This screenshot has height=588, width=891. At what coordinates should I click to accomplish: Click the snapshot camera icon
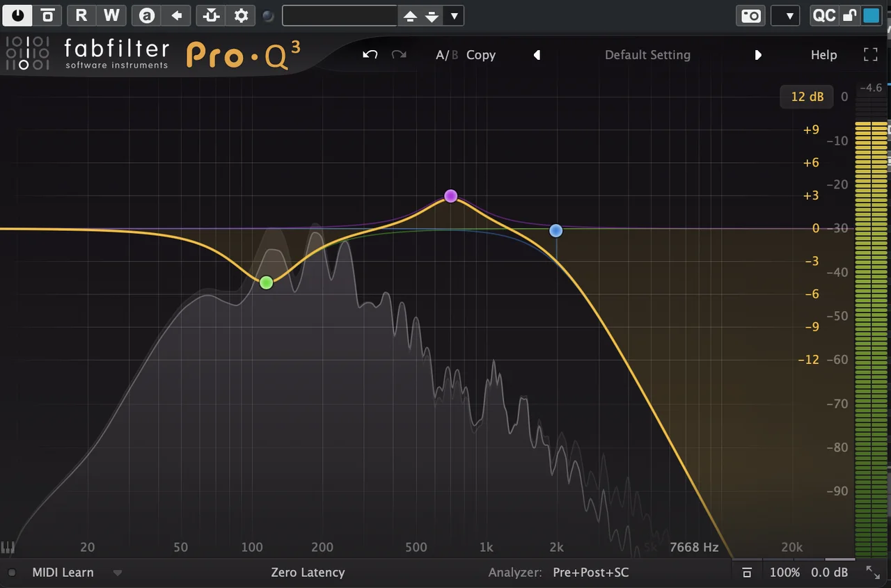tap(751, 15)
